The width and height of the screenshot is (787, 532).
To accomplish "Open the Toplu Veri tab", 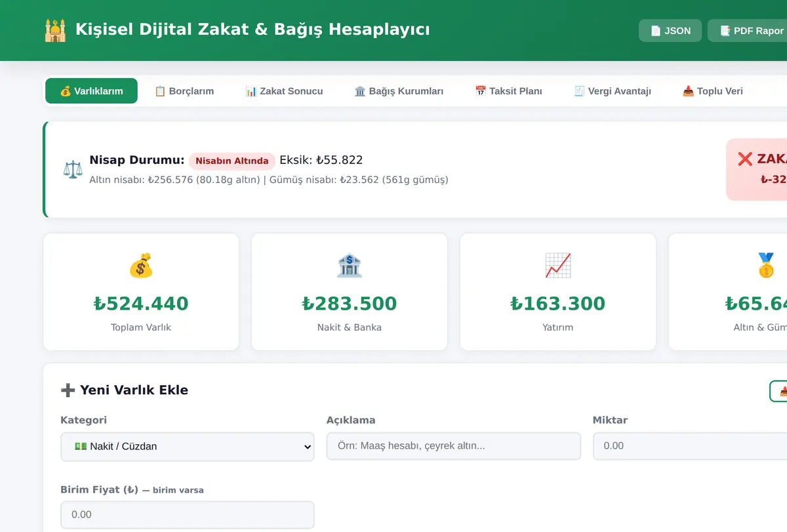I will click(712, 91).
